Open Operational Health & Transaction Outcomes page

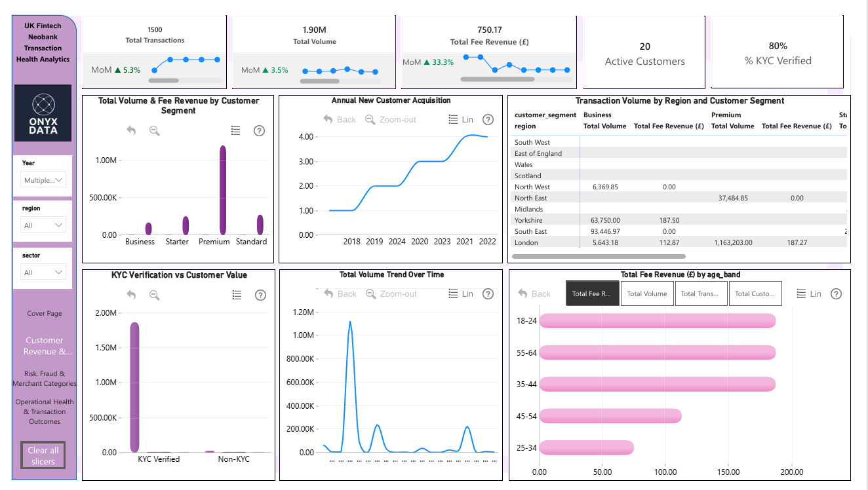(x=45, y=411)
